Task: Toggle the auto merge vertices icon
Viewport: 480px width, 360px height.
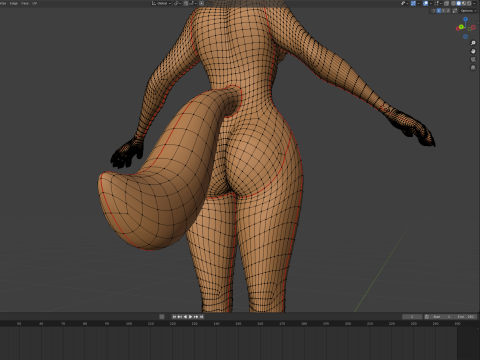Action: click(x=455, y=11)
